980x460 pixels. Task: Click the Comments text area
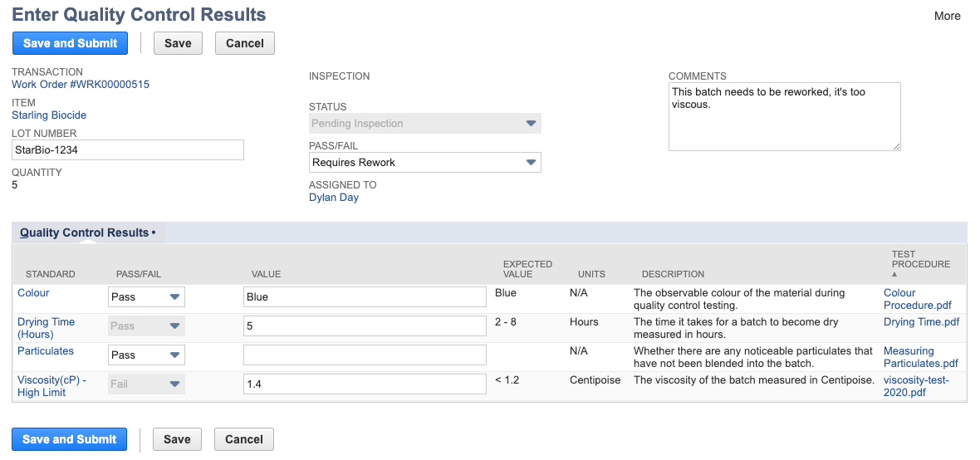point(784,117)
